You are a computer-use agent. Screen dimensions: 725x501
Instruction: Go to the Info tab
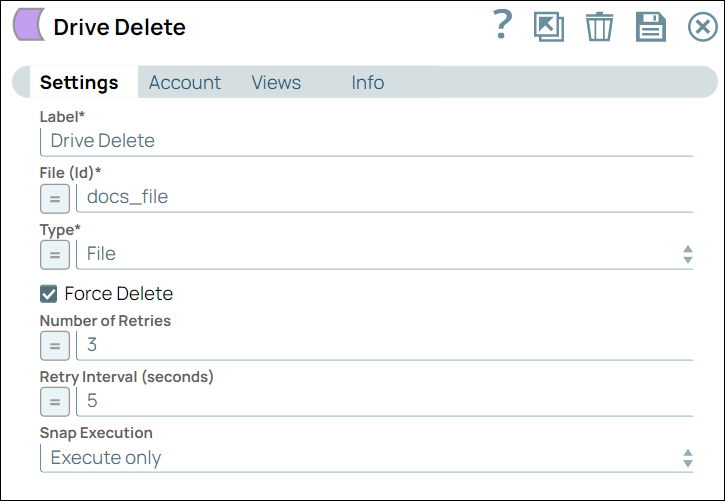pyautogui.click(x=367, y=83)
